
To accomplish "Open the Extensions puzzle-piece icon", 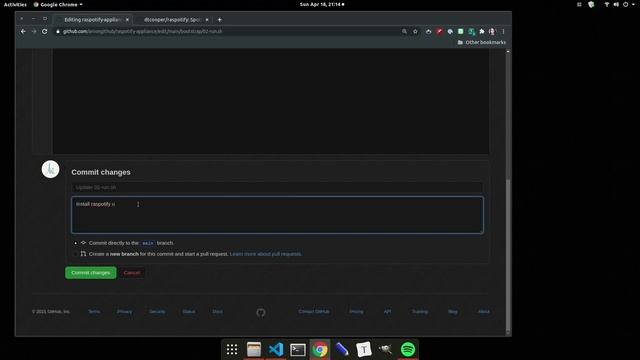I will coord(482,31).
